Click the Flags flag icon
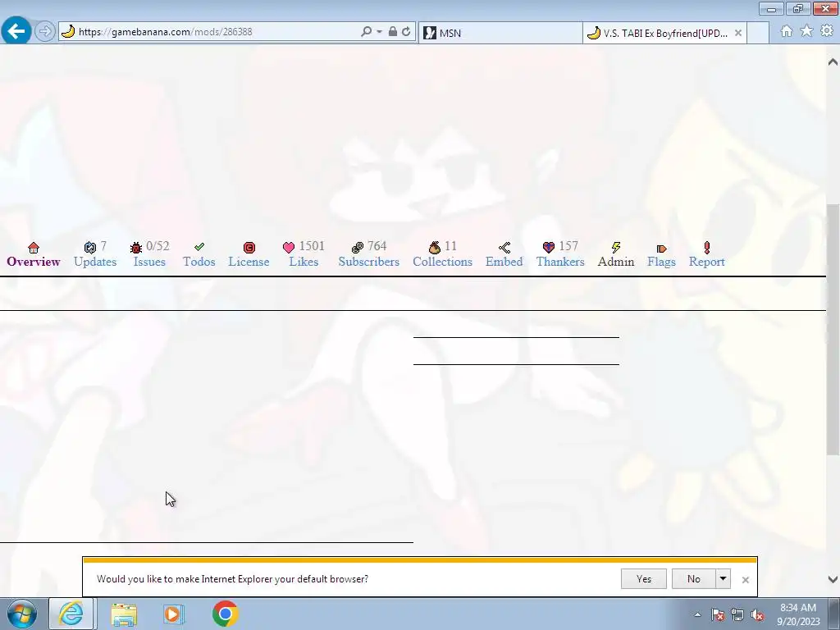This screenshot has width=840, height=630. pyautogui.click(x=662, y=249)
